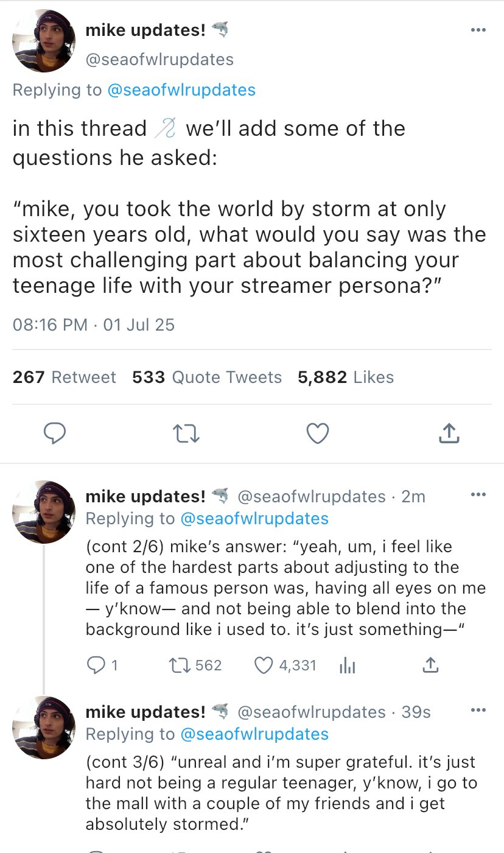This screenshot has height=853, width=504.
Task: Reply to the cont 2/6 tweet
Action: (96, 665)
